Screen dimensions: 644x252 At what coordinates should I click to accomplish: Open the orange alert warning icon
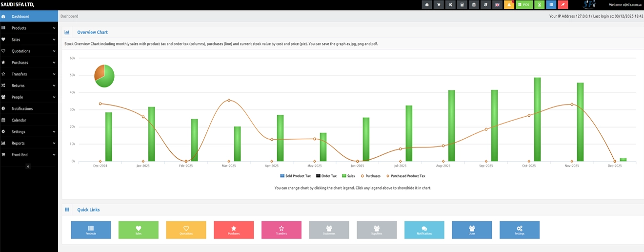509,5
